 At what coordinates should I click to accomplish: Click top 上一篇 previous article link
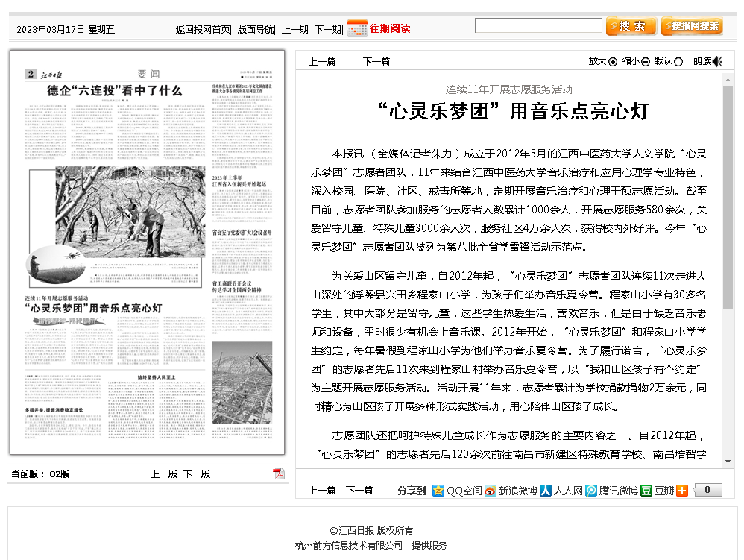point(322,62)
